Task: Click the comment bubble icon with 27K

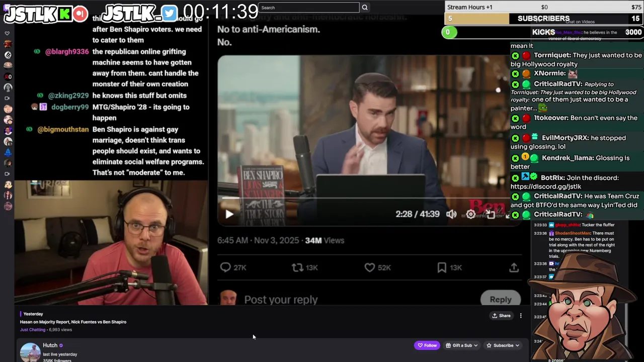Action: pos(225,267)
